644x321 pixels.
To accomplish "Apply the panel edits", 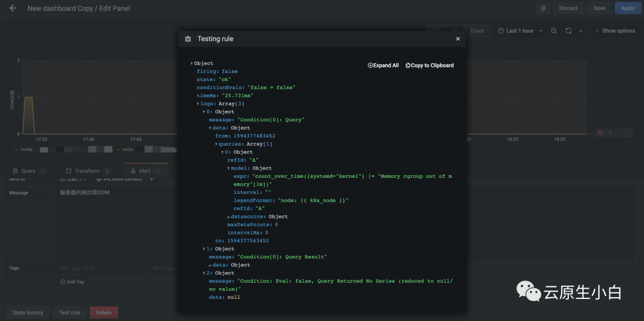I will coord(627,8).
